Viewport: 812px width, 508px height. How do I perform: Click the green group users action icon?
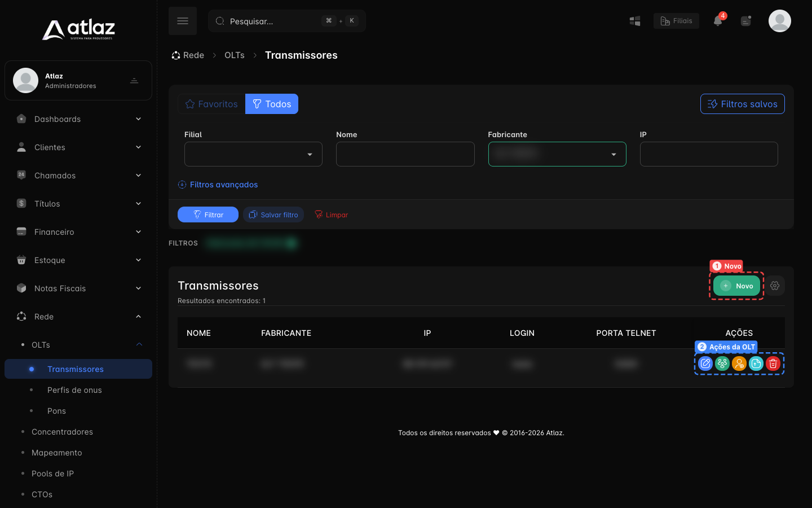[x=722, y=364]
